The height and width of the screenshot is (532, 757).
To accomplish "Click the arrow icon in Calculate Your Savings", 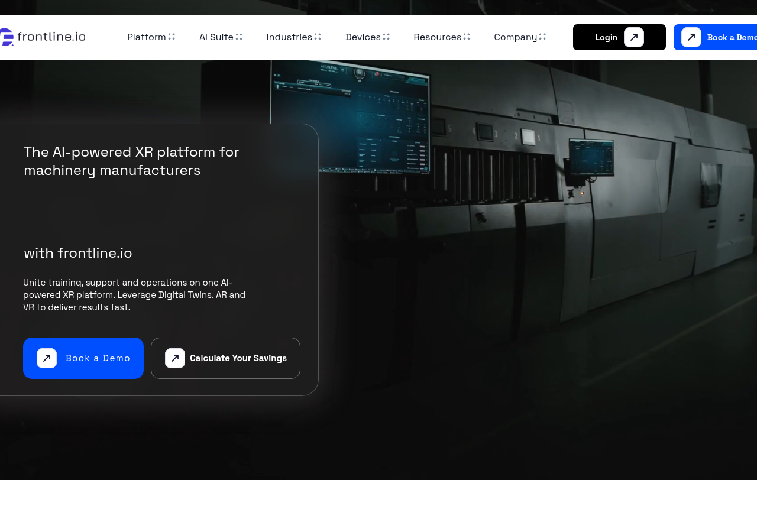I will [x=175, y=358].
